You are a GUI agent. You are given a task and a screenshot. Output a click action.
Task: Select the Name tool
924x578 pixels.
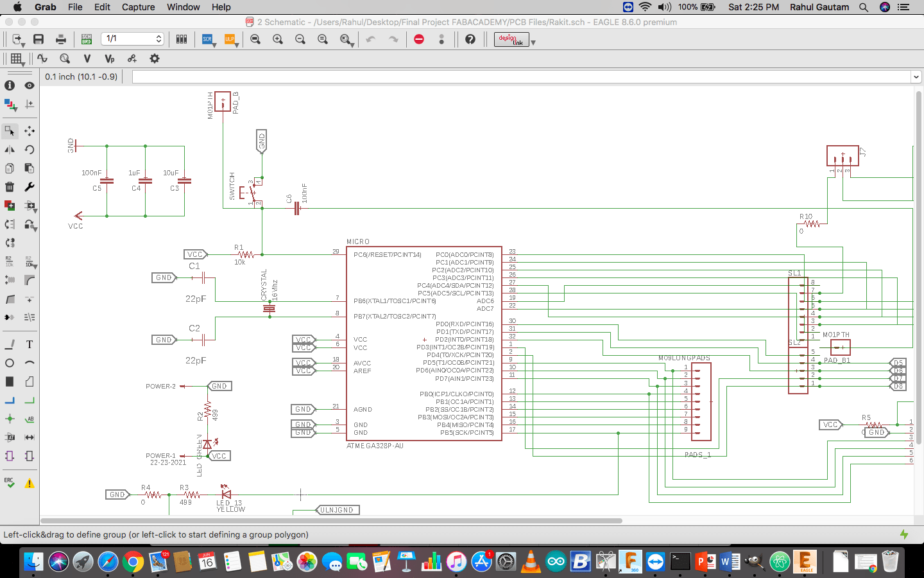(x=10, y=262)
